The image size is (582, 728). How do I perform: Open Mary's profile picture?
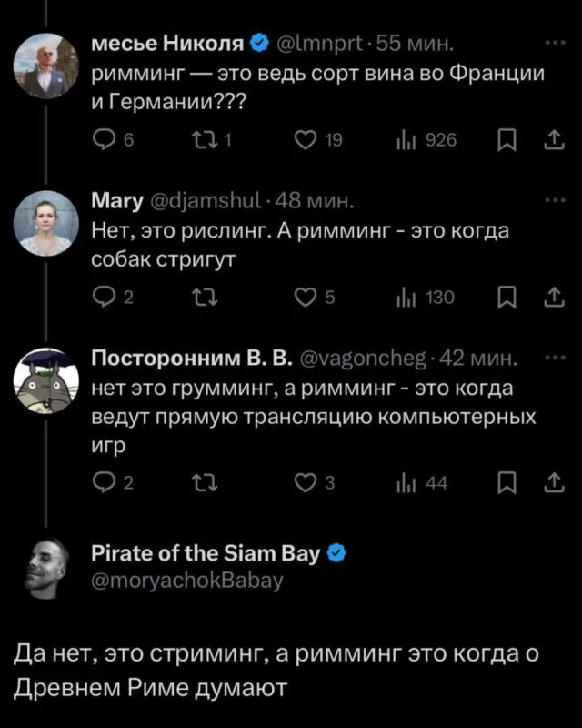(46, 225)
